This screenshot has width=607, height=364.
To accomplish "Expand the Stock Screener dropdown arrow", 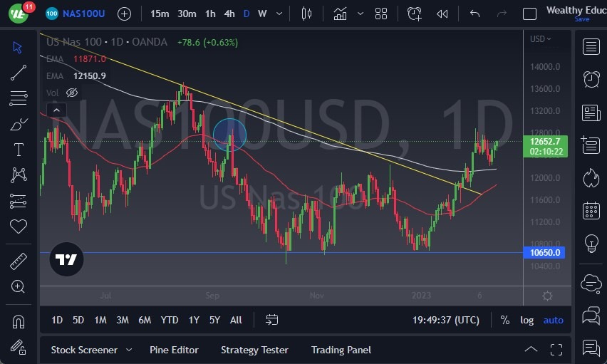I will 129,350.
